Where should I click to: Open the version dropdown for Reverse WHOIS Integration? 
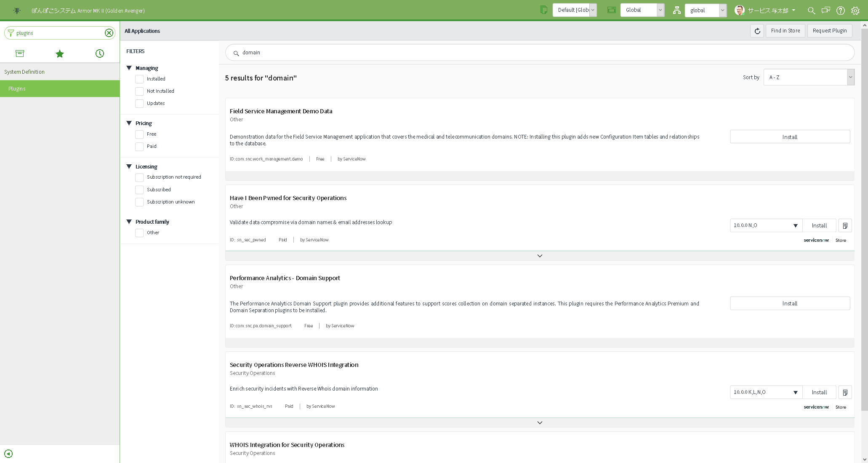[x=765, y=392]
